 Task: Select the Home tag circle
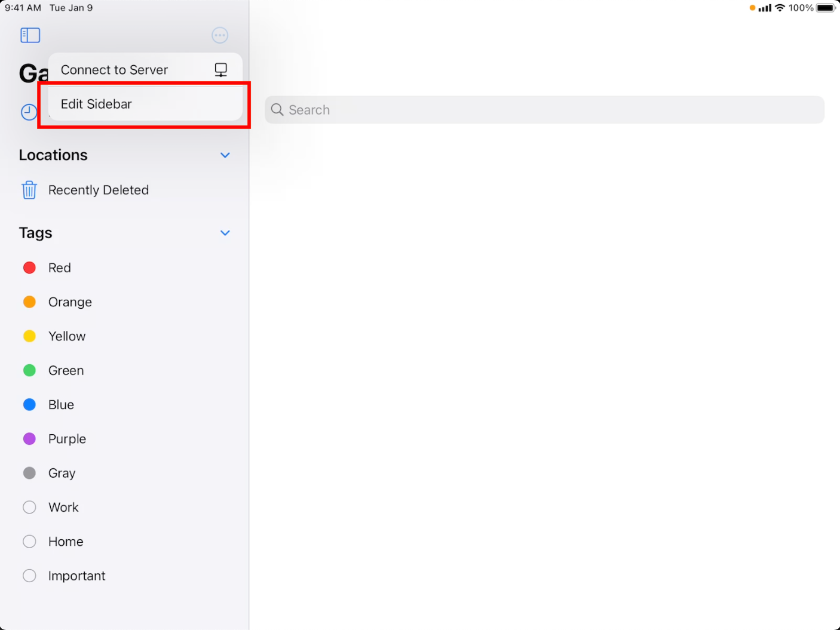point(29,542)
